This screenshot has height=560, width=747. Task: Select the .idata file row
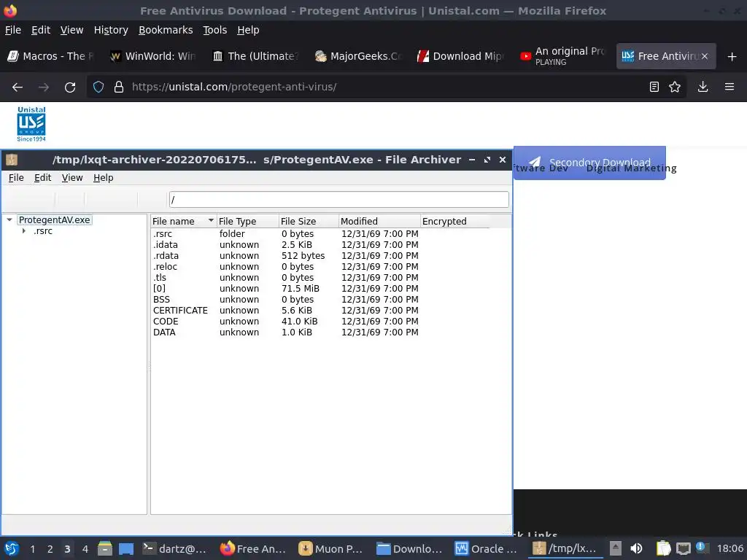[x=320, y=245]
